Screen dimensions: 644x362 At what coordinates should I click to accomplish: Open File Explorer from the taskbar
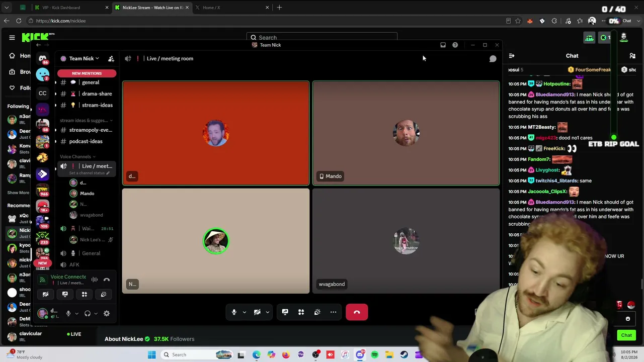pos(389,355)
